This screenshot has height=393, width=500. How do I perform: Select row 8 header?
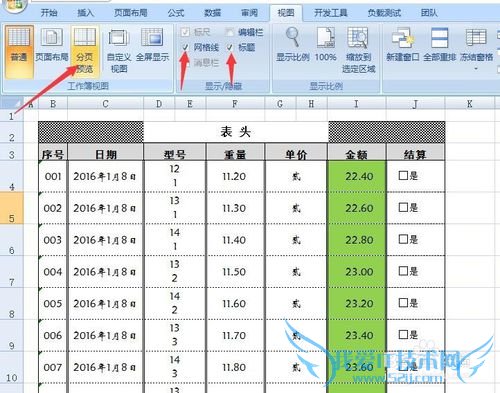point(12,304)
